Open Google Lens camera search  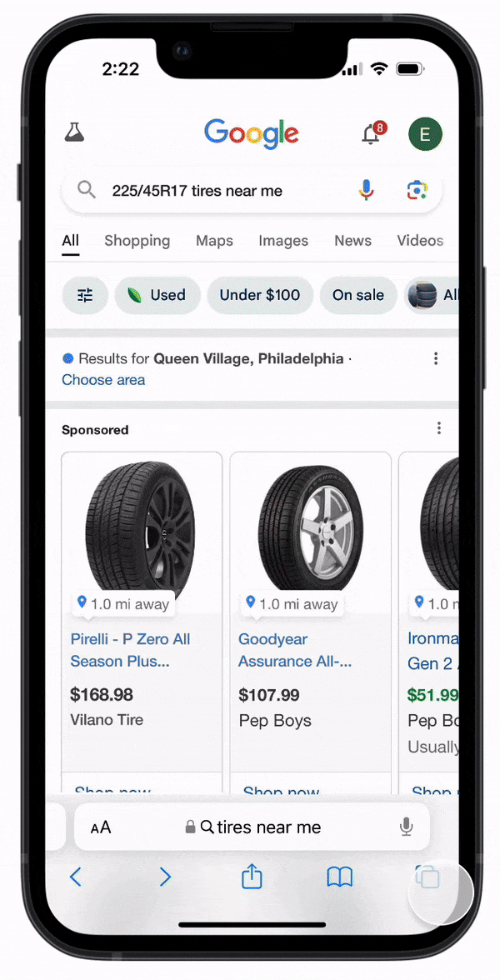pos(417,190)
